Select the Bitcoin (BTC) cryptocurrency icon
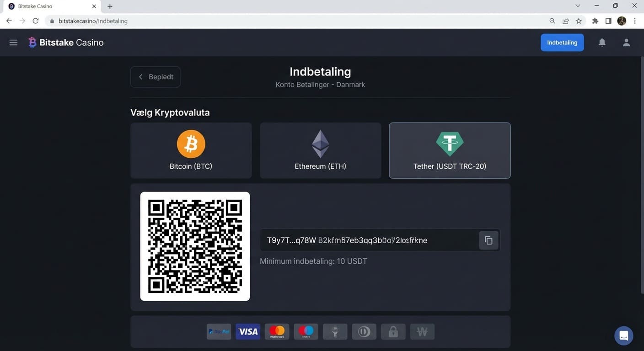Image resolution: width=644 pixels, height=351 pixels. click(191, 144)
